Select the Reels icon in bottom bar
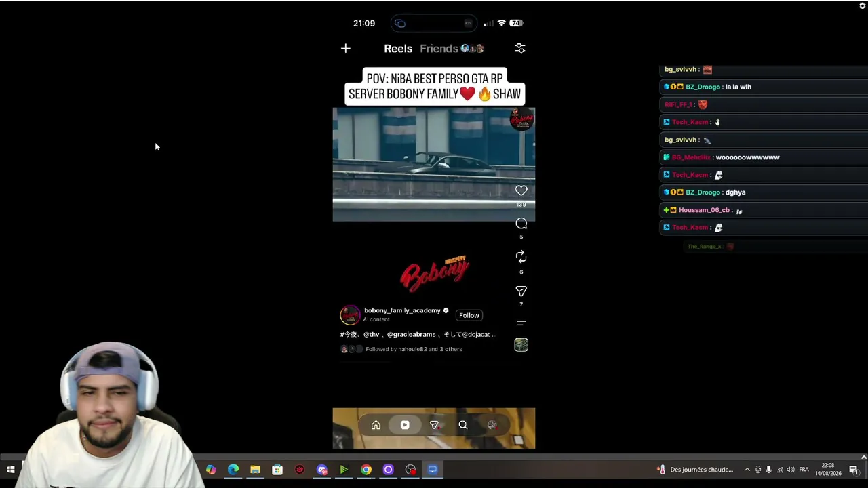Viewport: 868px width, 488px height. 405,425
